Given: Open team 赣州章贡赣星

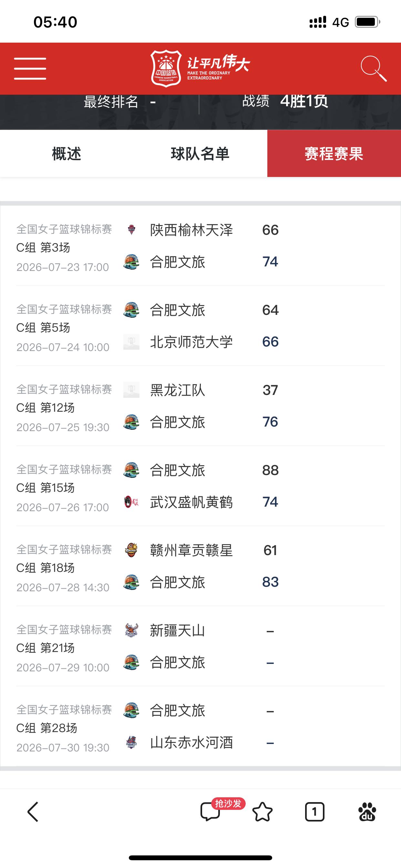Looking at the screenshot, I should point(191,550).
